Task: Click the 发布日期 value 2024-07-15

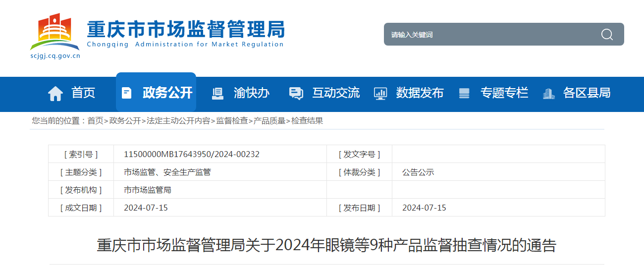Action: [424, 208]
